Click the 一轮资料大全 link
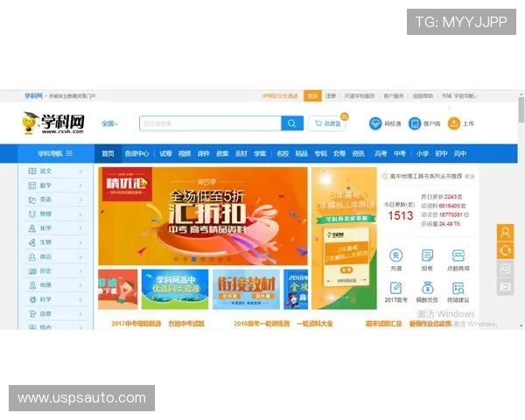 coord(315,324)
